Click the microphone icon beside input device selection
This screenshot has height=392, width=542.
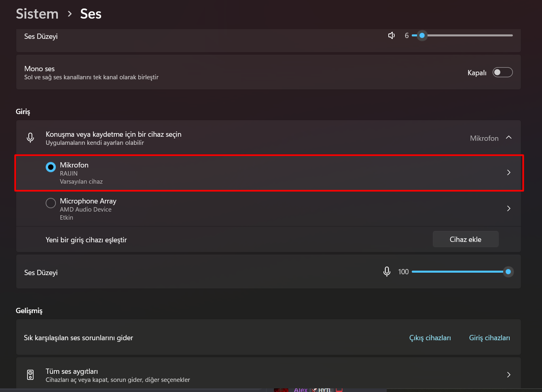point(30,138)
